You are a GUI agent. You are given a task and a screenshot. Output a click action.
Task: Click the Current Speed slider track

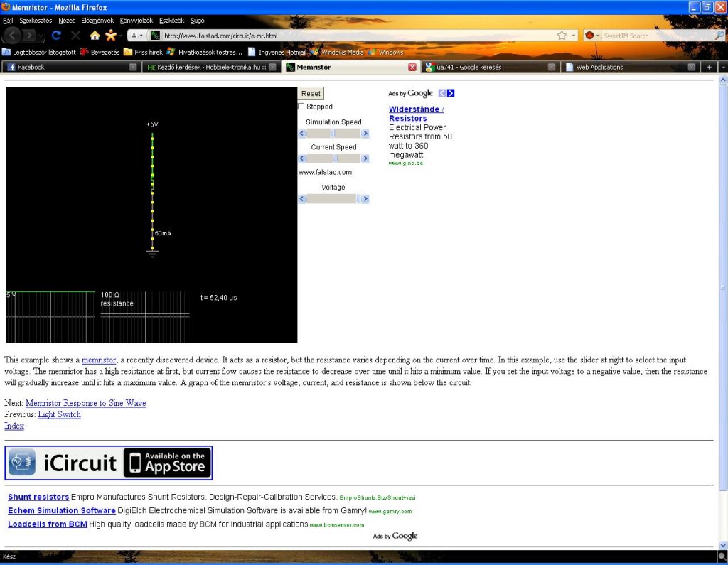tap(333, 158)
